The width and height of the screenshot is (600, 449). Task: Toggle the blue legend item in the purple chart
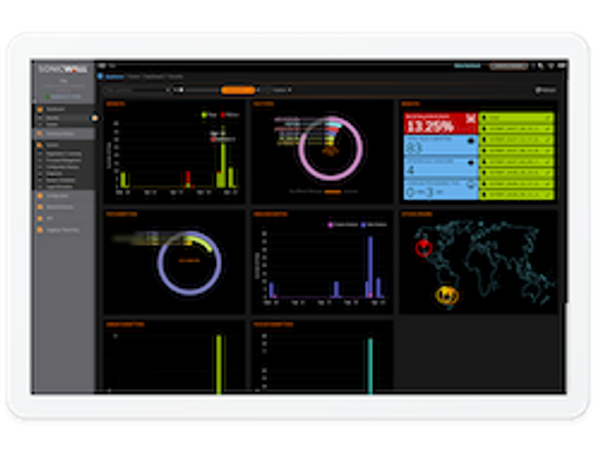pyautogui.click(x=374, y=225)
